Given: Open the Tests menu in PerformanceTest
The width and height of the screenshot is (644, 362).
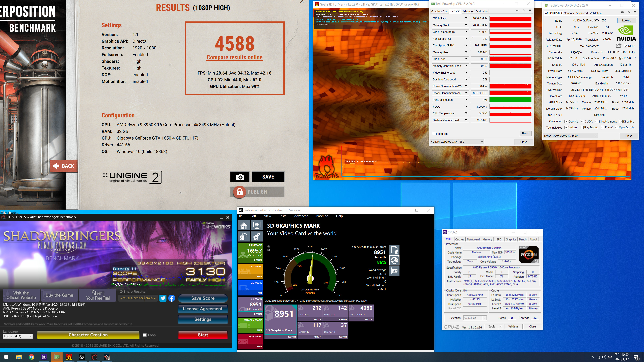Looking at the screenshot, I should click(282, 216).
